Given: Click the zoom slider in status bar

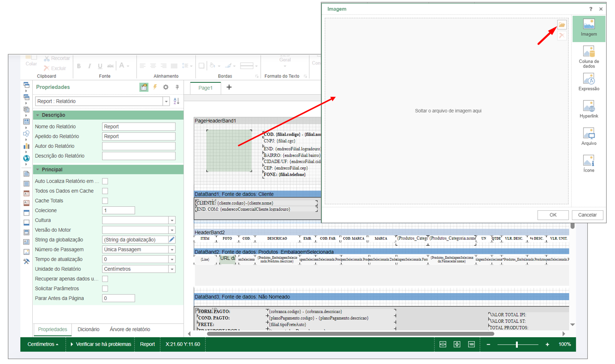Looking at the screenshot, I should [517, 344].
